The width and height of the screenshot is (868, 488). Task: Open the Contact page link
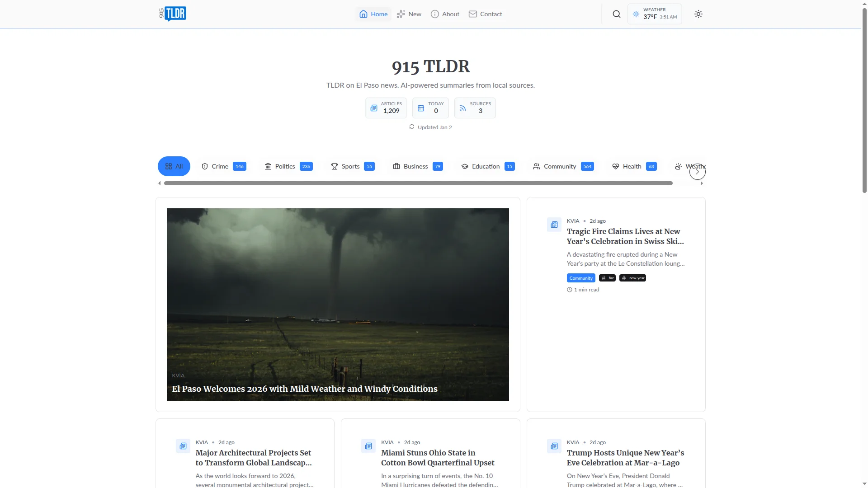tap(485, 14)
